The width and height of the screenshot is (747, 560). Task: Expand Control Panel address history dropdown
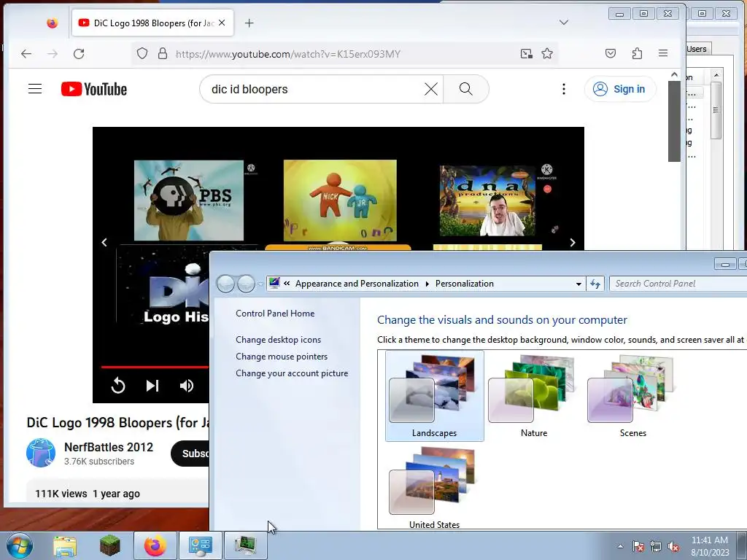(578, 284)
